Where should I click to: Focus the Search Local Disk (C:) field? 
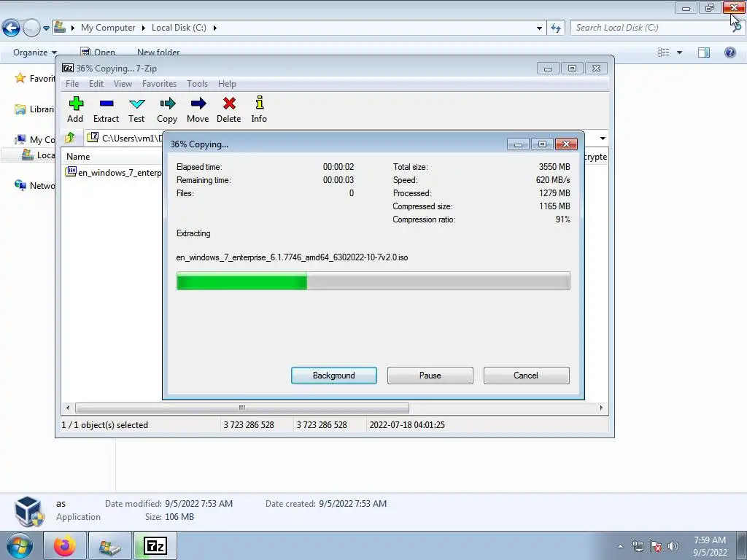pos(650,28)
